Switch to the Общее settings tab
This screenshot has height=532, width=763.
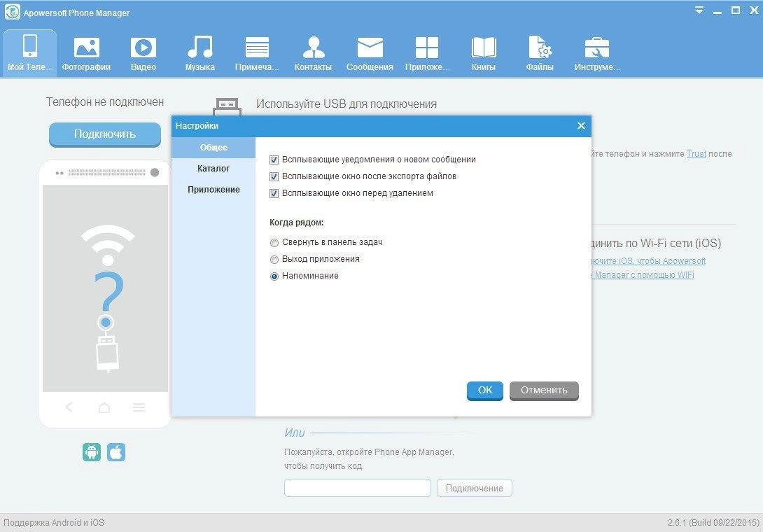click(x=213, y=148)
